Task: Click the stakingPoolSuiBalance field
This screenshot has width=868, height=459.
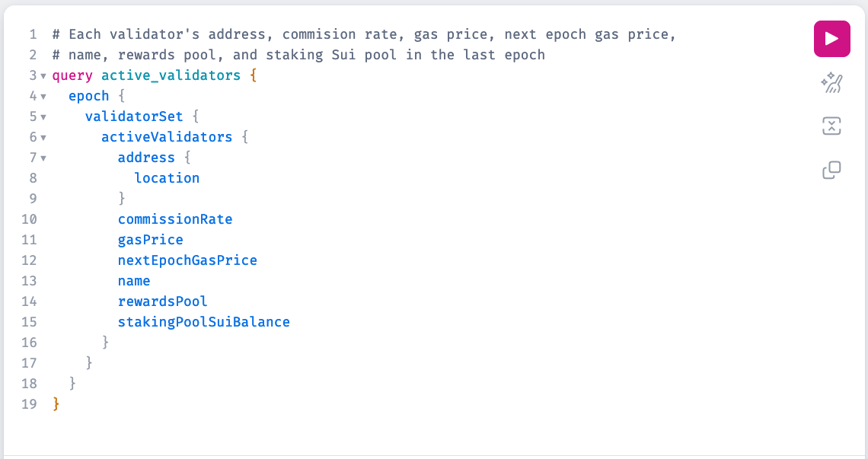Action: 203,322
